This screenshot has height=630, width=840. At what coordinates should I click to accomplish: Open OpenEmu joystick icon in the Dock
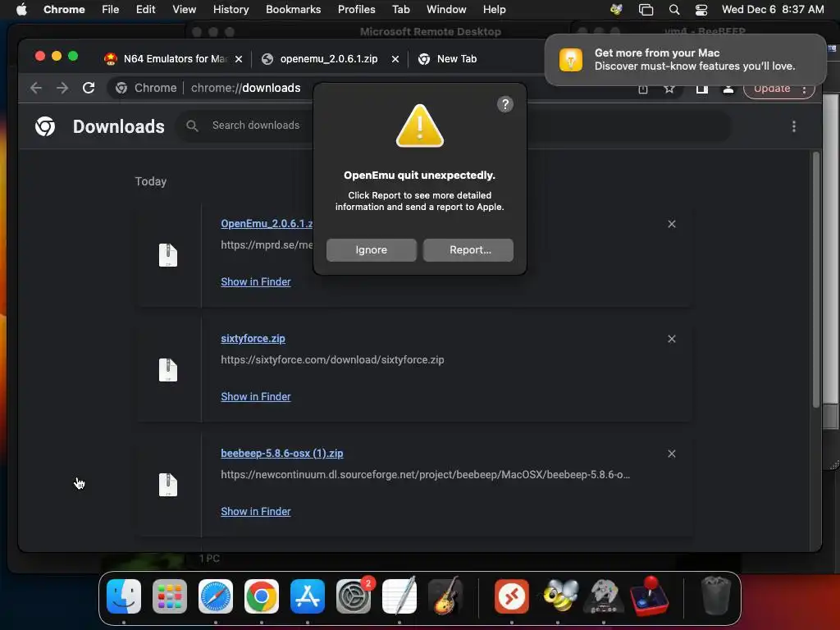pyautogui.click(x=650, y=596)
